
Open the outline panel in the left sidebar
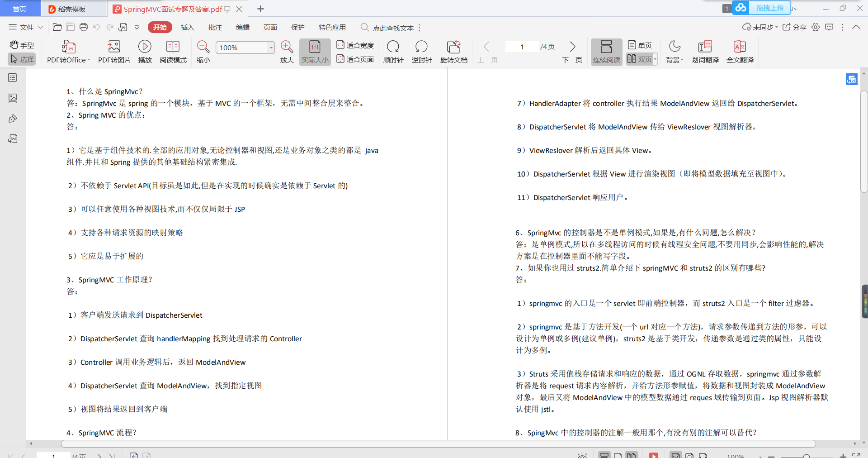click(x=13, y=78)
